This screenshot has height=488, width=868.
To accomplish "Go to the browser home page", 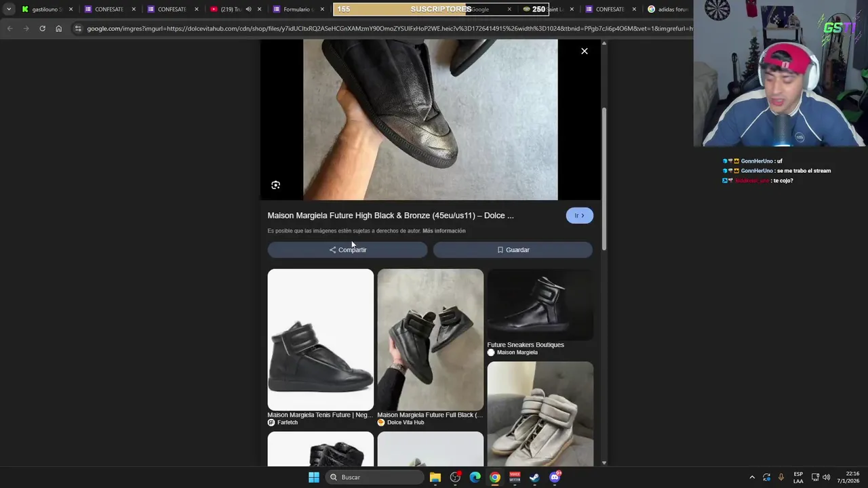I will [58, 28].
